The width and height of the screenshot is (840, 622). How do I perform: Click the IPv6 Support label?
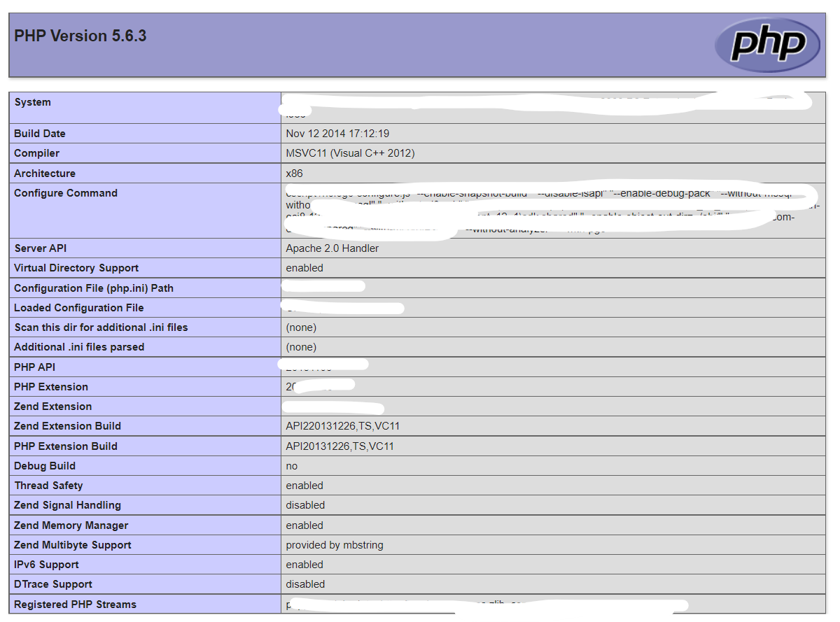pos(46,565)
